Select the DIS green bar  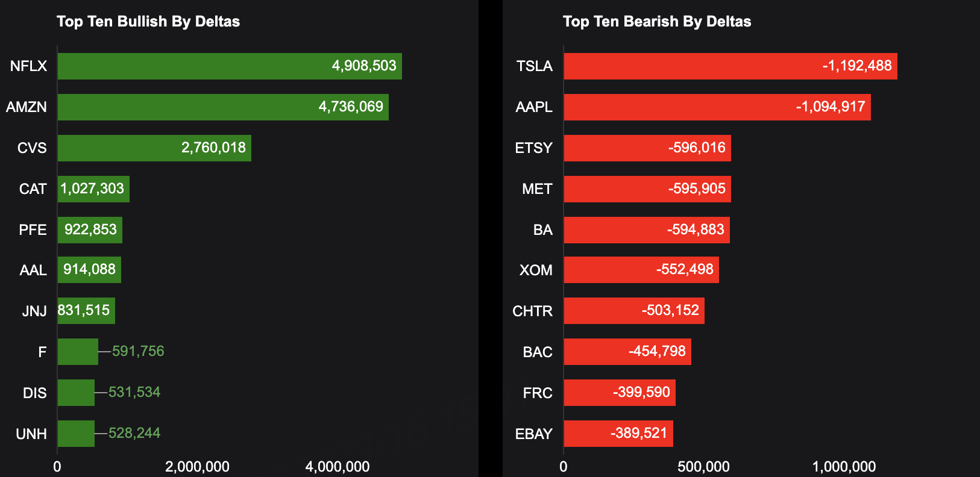76,393
